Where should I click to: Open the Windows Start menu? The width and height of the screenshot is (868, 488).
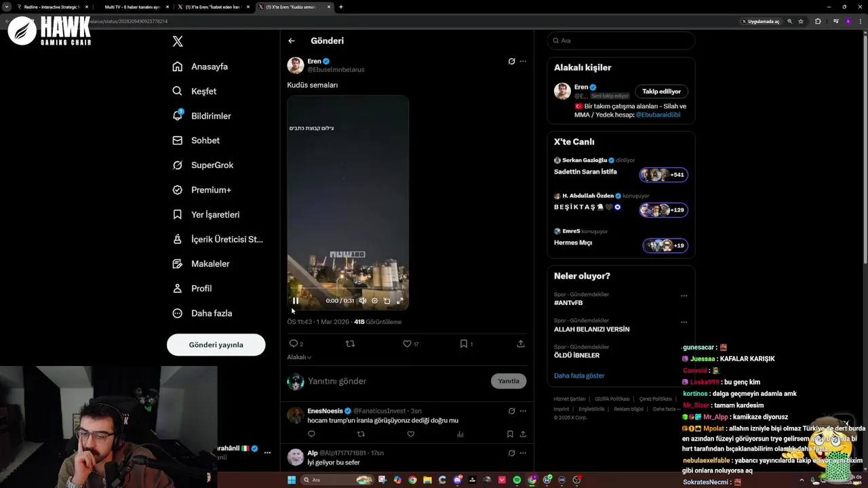[292, 480]
